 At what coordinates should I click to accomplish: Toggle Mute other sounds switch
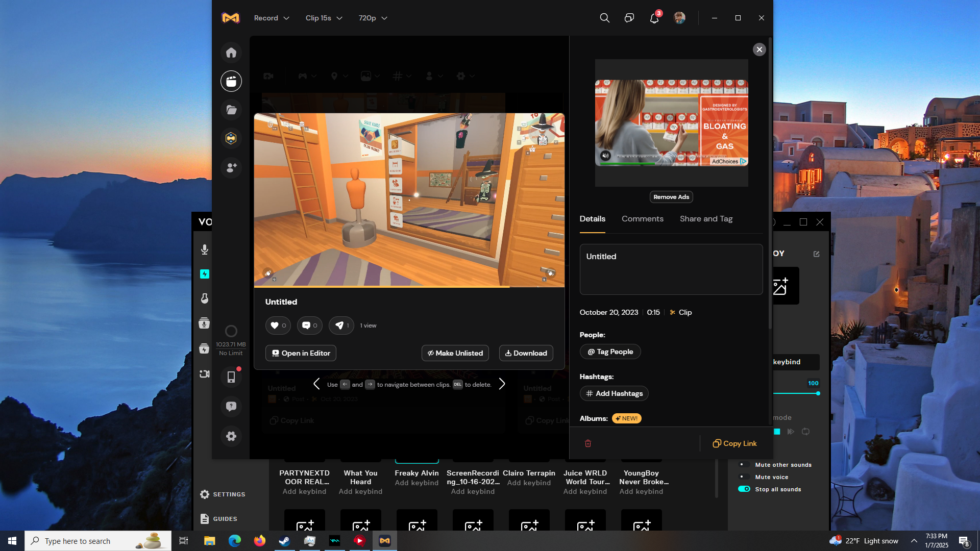point(744,465)
